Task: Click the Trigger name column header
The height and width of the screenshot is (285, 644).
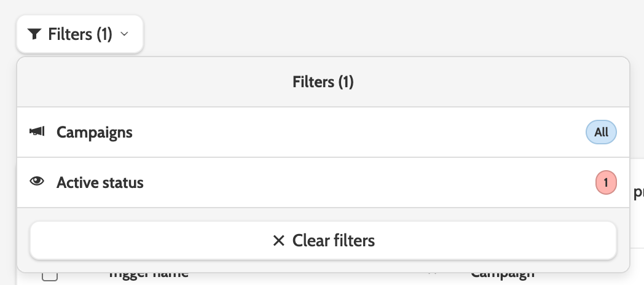Action: click(148, 275)
